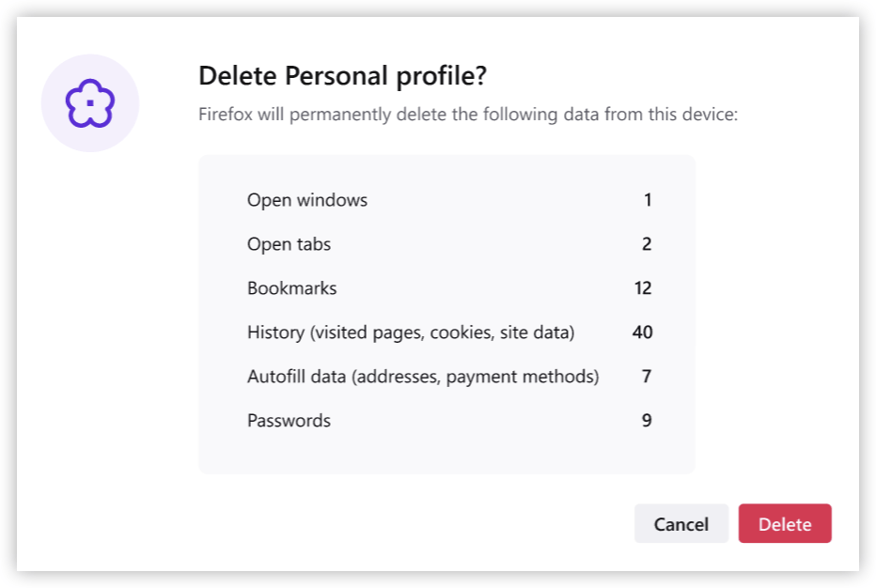876x588 pixels.
Task: Click the History count of 40
Action: click(x=643, y=333)
